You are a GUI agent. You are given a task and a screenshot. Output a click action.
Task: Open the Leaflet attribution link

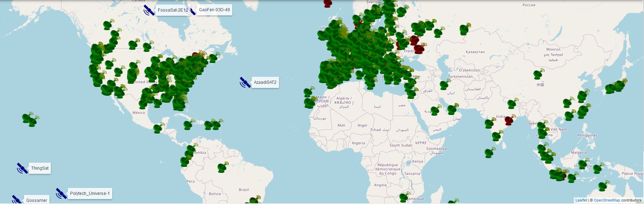tap(581, 200)
